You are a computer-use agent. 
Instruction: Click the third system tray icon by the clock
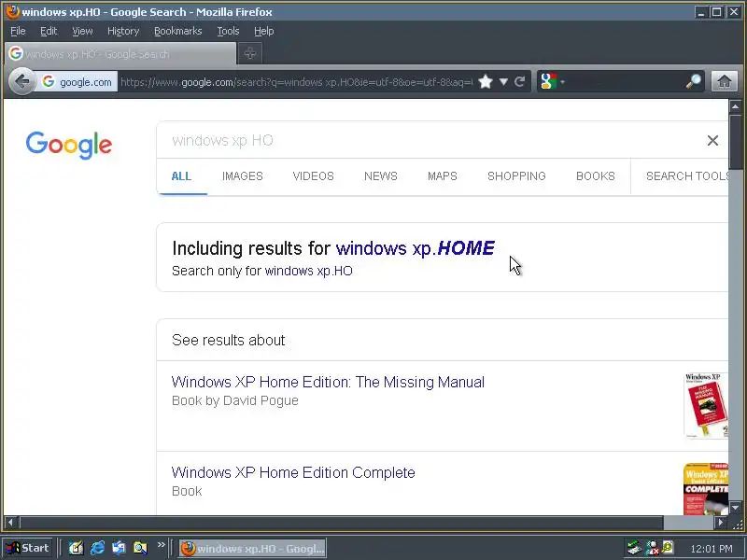tap(668, 548)
